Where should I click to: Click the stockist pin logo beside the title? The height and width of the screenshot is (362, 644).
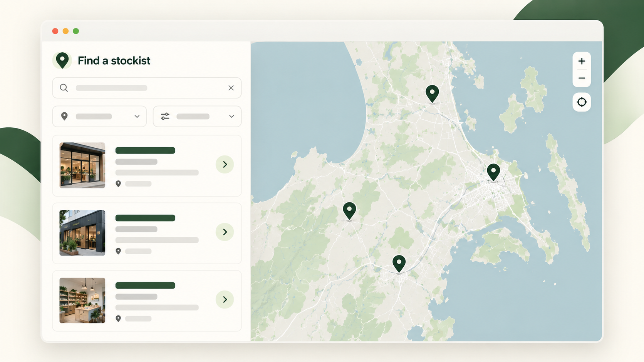(62, 60)
